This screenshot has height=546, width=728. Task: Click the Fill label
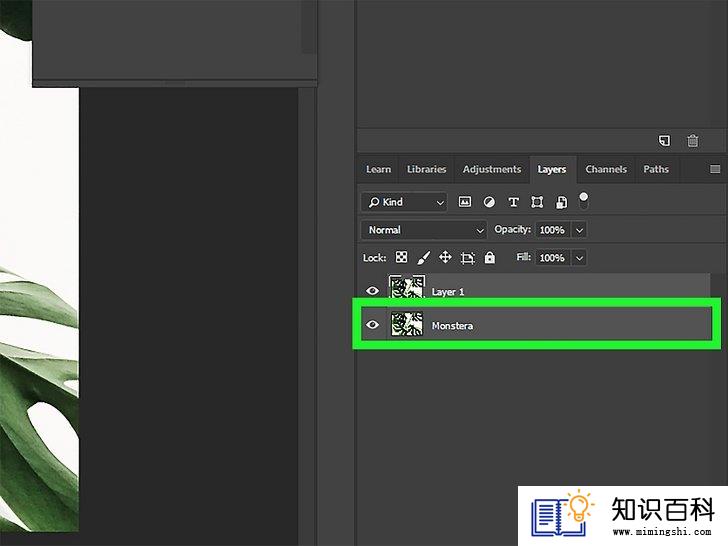pos(524,257)
